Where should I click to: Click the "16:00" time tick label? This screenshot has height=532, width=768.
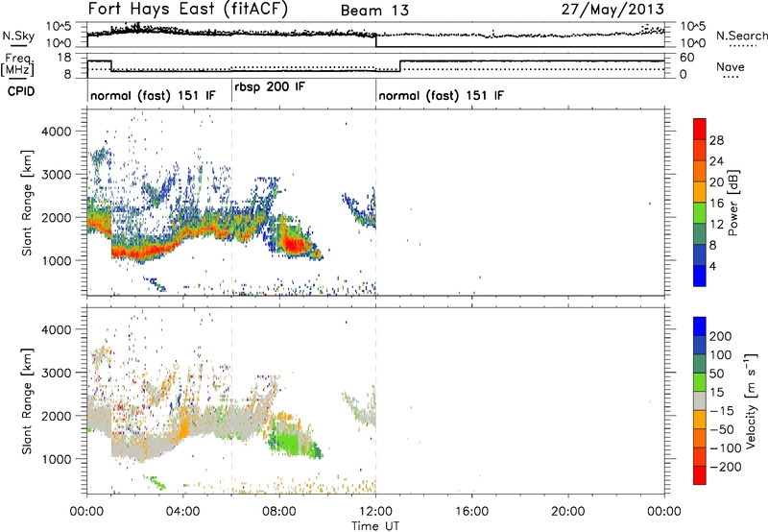pos(471,512)
